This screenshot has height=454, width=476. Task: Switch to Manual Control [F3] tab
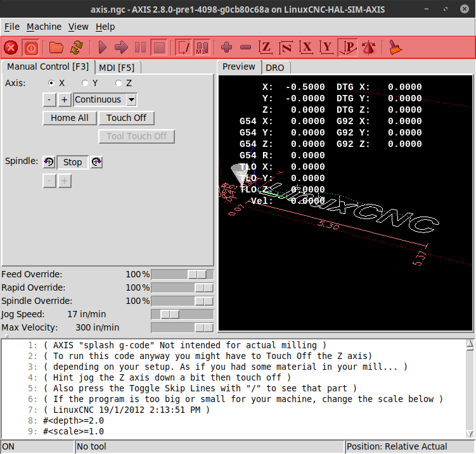pos(48,66)
